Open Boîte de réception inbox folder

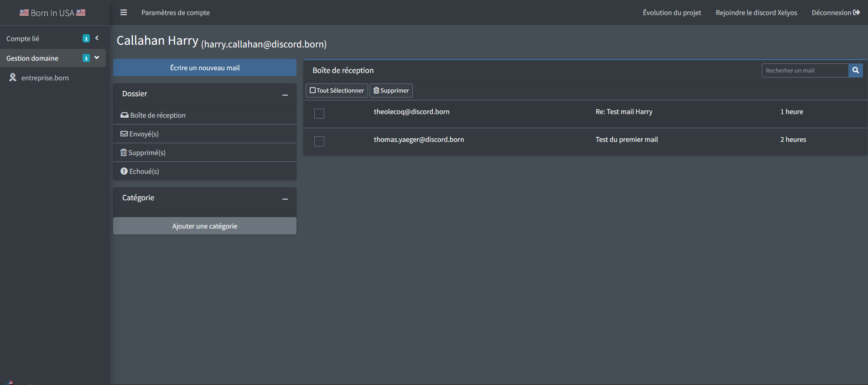click(x=153, y=115)
